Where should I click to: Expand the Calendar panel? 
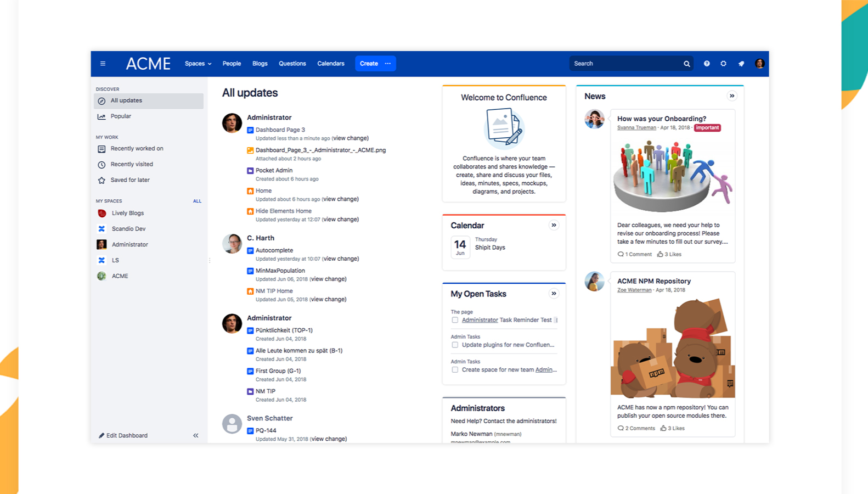(x=554, y=225)
